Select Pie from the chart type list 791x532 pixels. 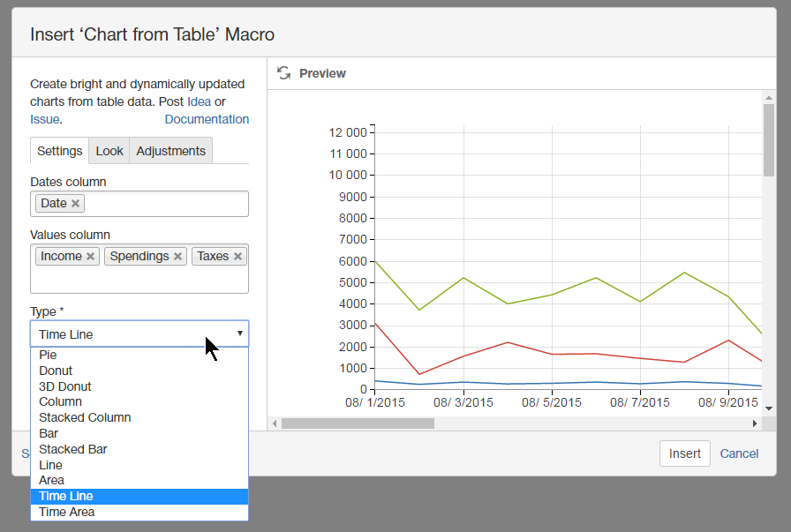pos(47,355)
